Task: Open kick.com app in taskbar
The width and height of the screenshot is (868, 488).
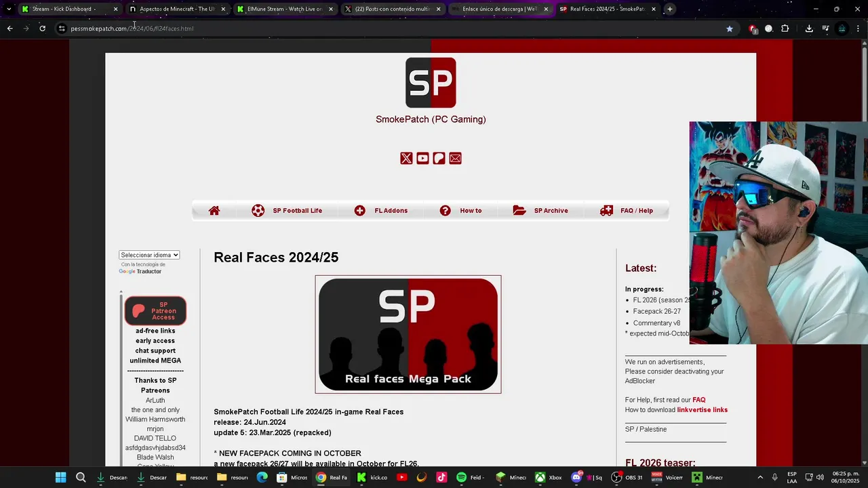Action: [x=371, y=477]
